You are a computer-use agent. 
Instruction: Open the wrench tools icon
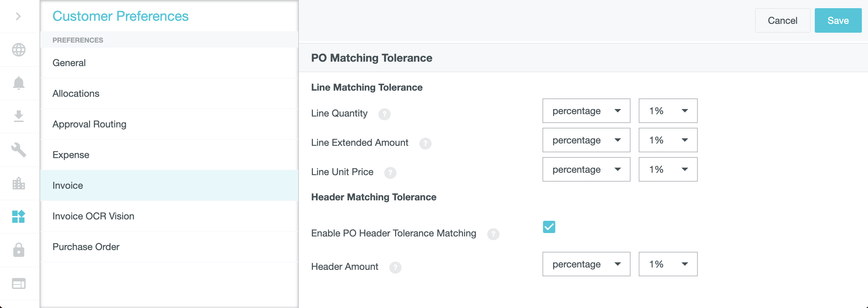click(x=19, y=150)
